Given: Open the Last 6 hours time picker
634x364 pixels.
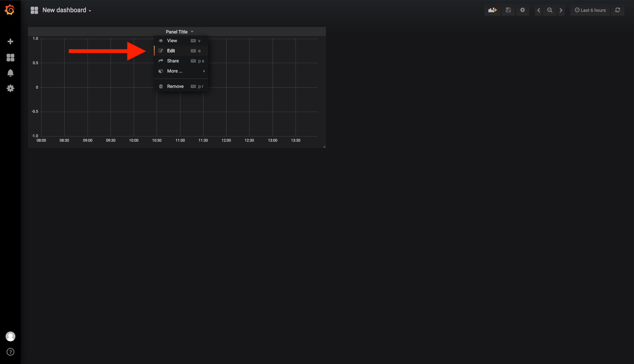Looking at the screenshot, I should [590, 10].
